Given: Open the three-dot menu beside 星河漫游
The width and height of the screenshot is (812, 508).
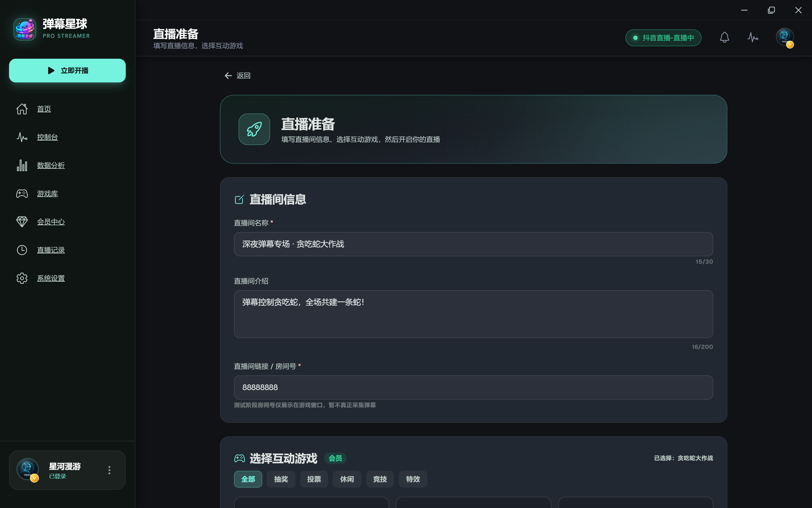Looking at the screenshot, I should point(109,470).
